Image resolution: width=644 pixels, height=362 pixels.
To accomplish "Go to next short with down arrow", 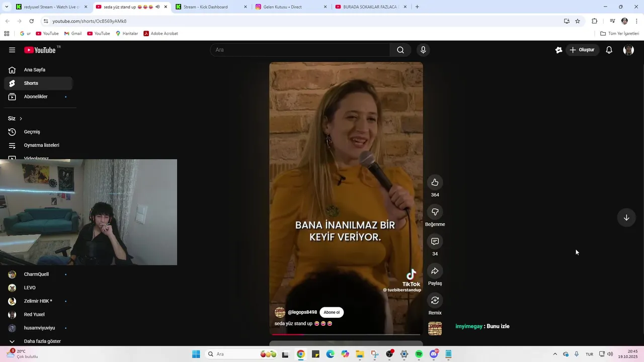I will point(626,218).
